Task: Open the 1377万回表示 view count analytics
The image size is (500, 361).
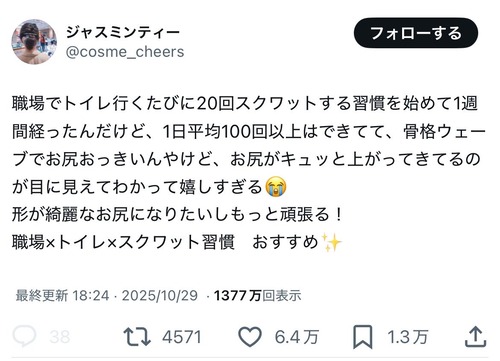Action: coord(257,296)
